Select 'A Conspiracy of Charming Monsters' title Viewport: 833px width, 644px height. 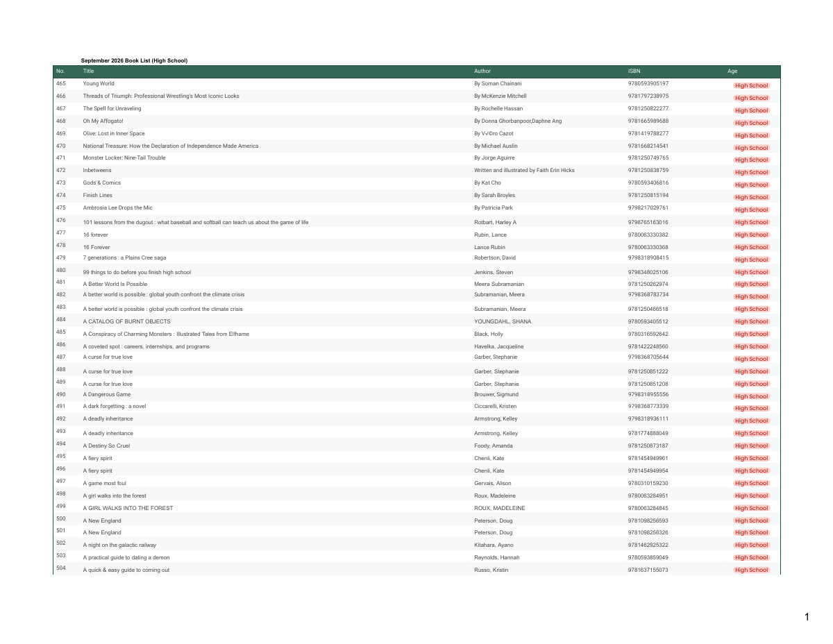[x=166, y=334]
